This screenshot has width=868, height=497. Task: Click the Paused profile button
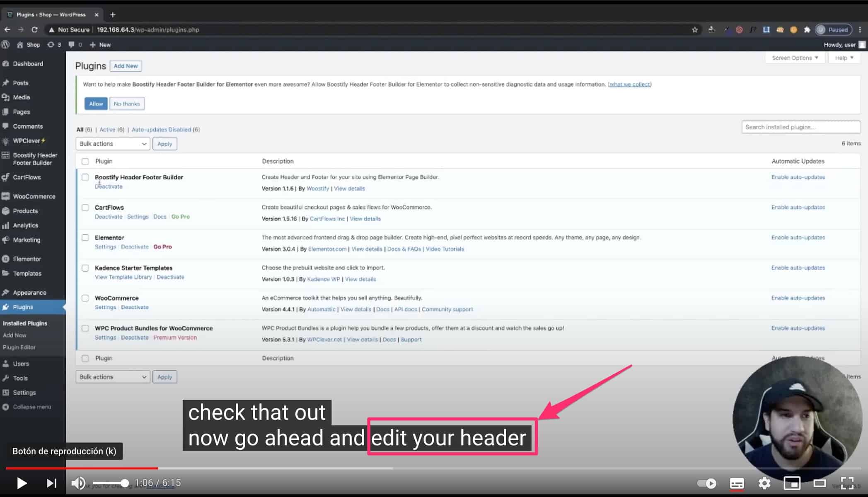[x=834, y=30]
